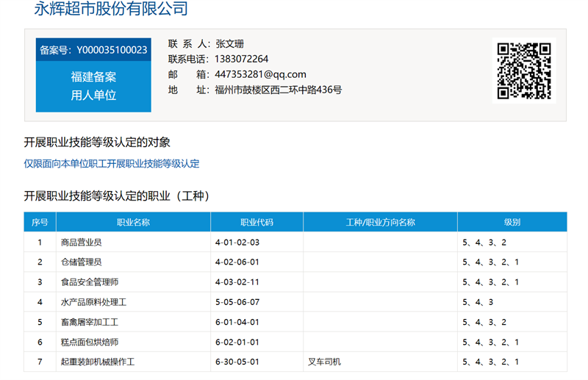Viewport: 588px width, 380px height.
Task: Open the 仅限面向本单位职工开展职业技能等级认定 link
Action: point(112,164)
